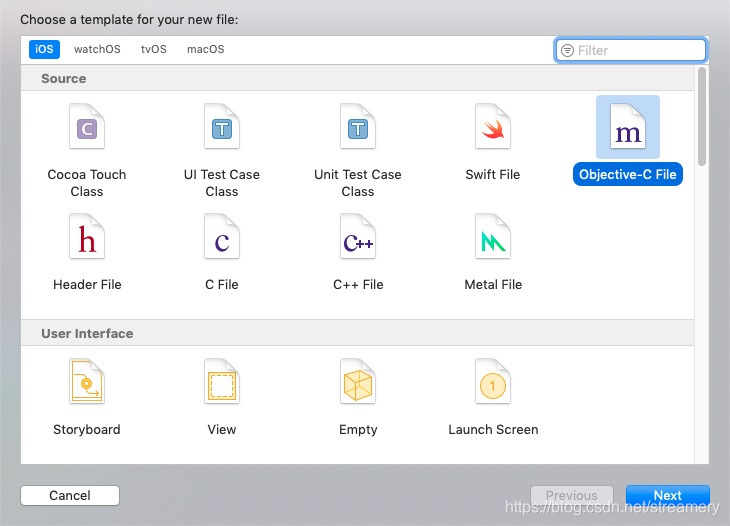Click the 'C++ File' label
Screen dimensions: 730x526
(x=358, y=284)
